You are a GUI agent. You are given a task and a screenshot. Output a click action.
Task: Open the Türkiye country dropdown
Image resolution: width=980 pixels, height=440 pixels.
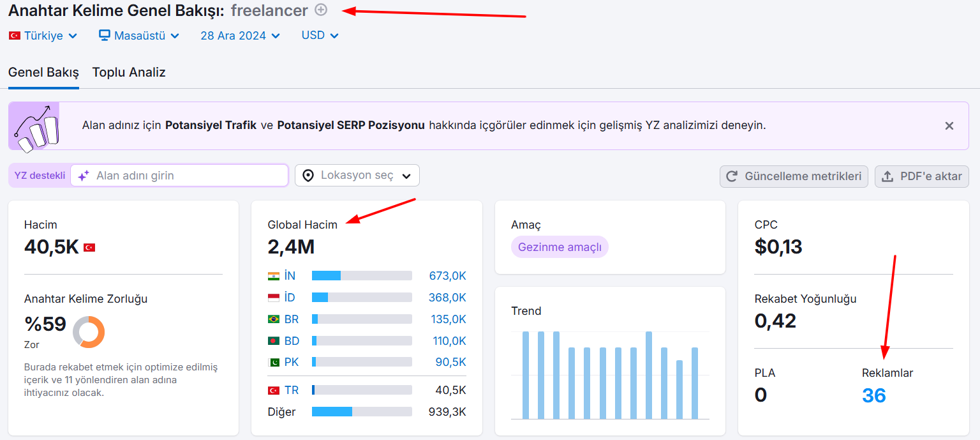43,36
